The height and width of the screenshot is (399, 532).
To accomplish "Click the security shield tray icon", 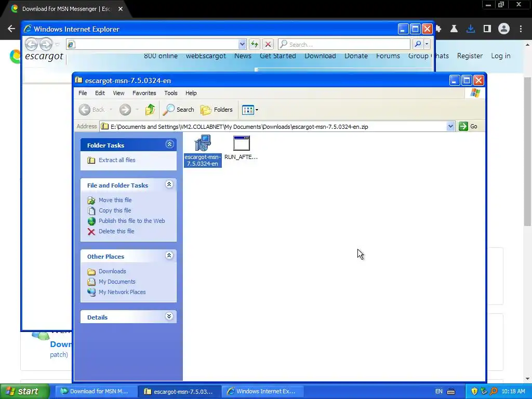I will point(474,392).
